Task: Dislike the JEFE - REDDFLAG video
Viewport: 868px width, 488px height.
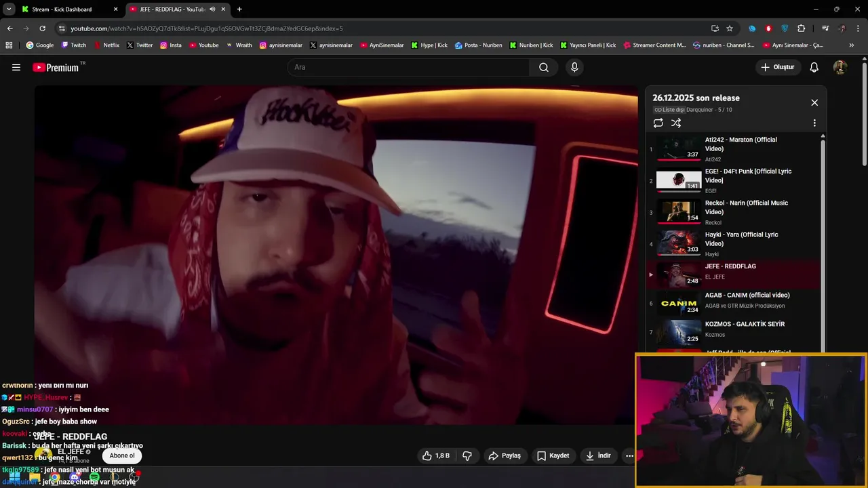Action: coord(467,455)
